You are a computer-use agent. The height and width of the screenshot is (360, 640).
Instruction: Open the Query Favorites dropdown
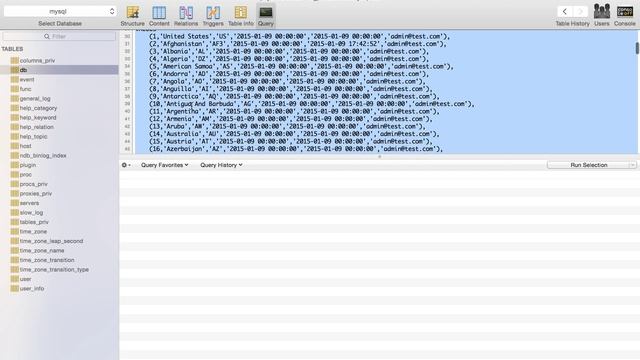(x=164, y=165)
